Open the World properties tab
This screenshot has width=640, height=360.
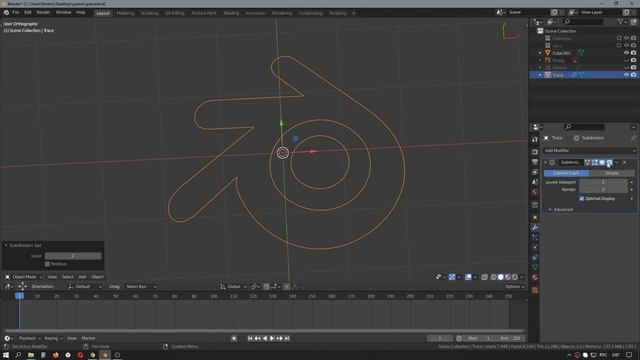[535, 192]
